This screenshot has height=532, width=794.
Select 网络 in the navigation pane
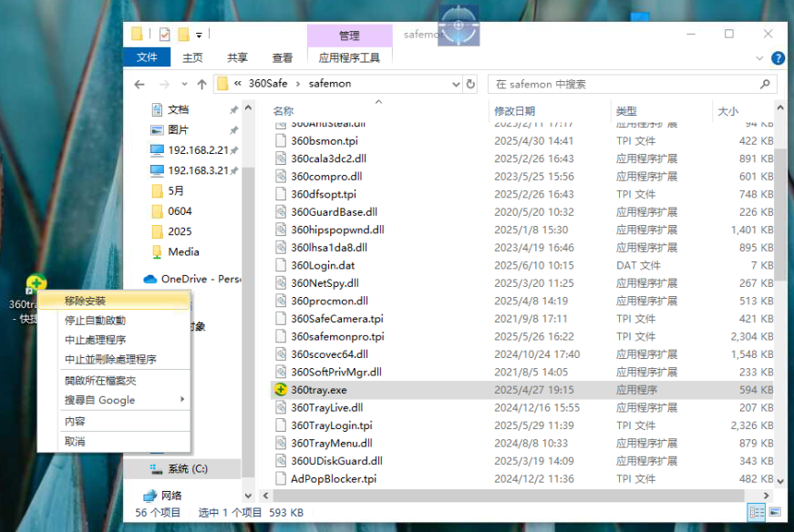click(171, 496)
